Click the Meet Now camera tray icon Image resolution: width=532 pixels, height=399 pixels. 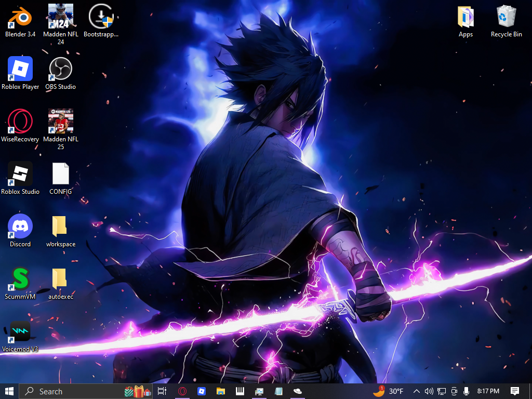point(454,391)
